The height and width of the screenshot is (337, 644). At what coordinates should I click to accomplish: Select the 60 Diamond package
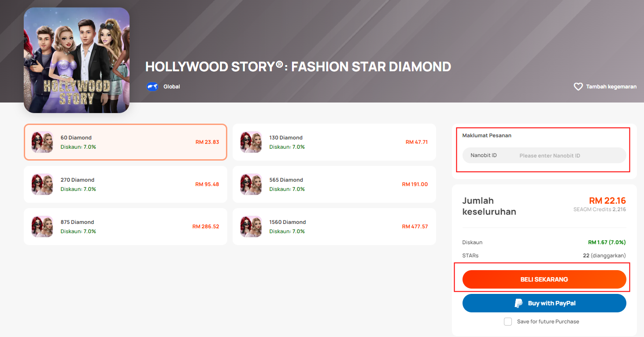click(x=126, y=142)
